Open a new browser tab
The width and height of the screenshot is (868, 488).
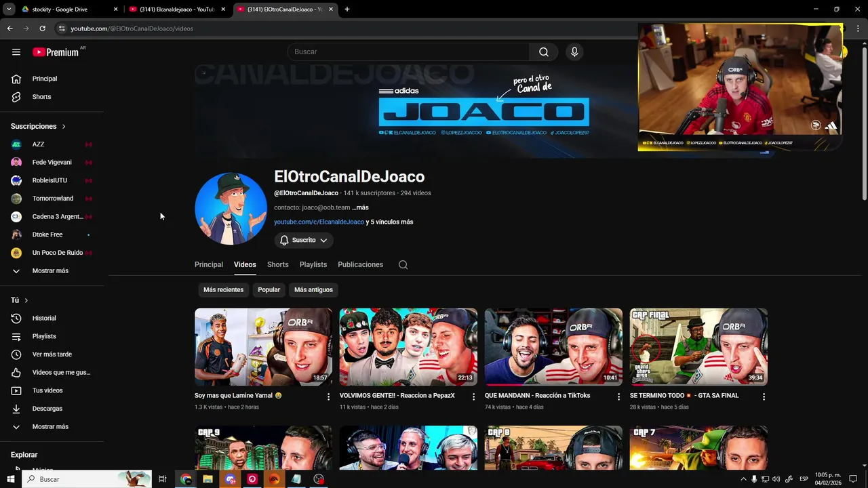(347, 9)
